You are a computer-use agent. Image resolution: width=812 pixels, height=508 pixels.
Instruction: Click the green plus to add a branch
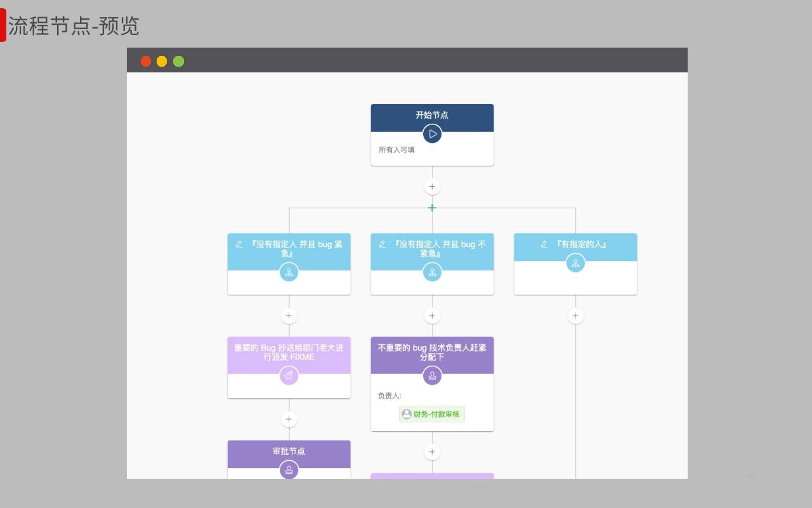tap(432, 208)
